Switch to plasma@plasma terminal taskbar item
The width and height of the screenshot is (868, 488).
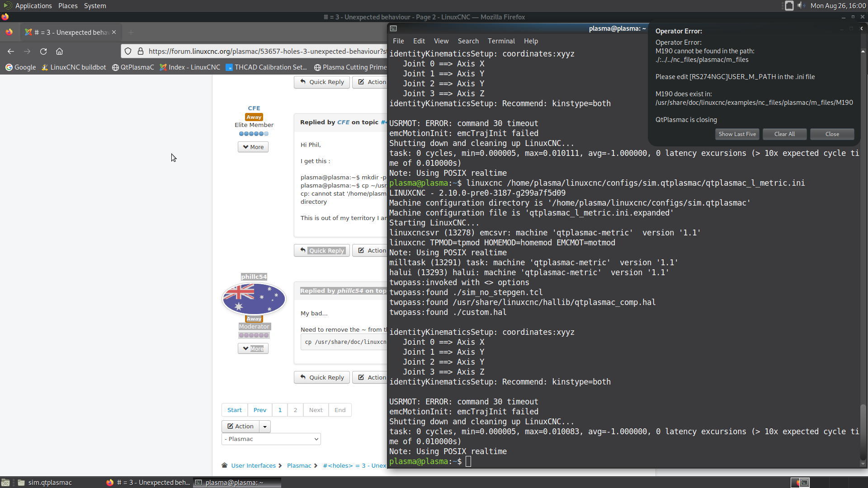[x=237, y=483]
